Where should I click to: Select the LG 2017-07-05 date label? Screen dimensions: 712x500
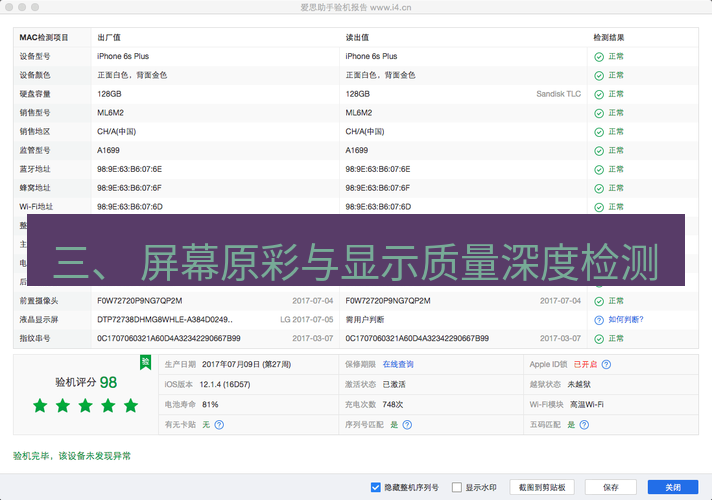307,319
